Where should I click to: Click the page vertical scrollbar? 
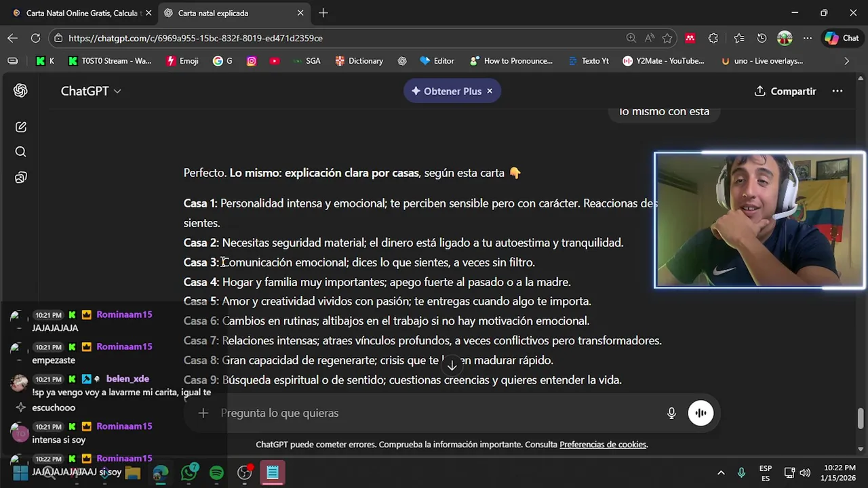tap(861, 418)
